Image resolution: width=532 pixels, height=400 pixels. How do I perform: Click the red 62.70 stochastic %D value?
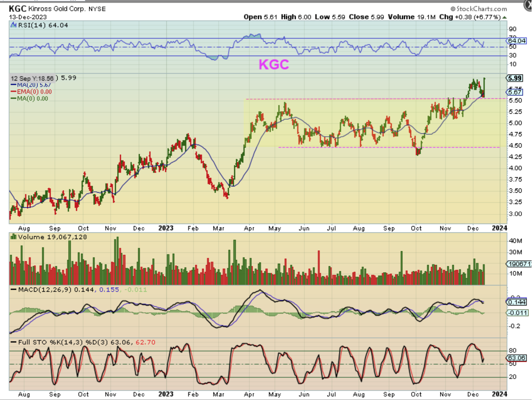(146, 342)
